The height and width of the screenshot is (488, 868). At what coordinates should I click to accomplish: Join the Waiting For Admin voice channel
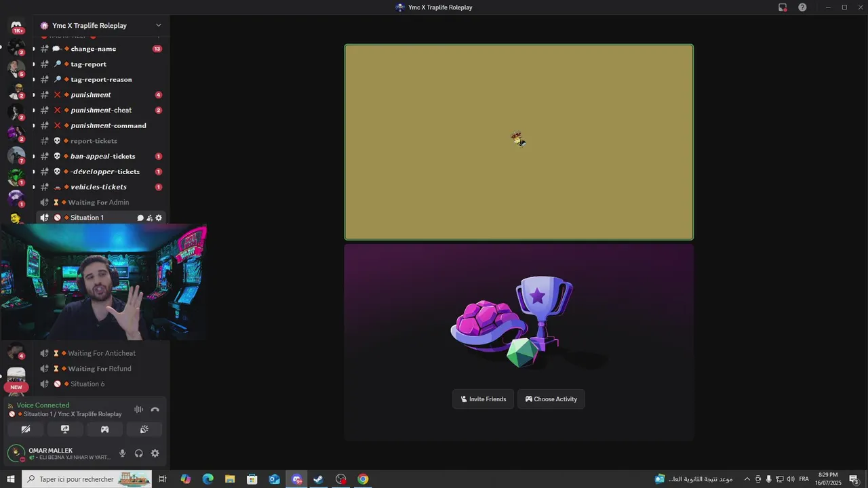click(100, 203)
